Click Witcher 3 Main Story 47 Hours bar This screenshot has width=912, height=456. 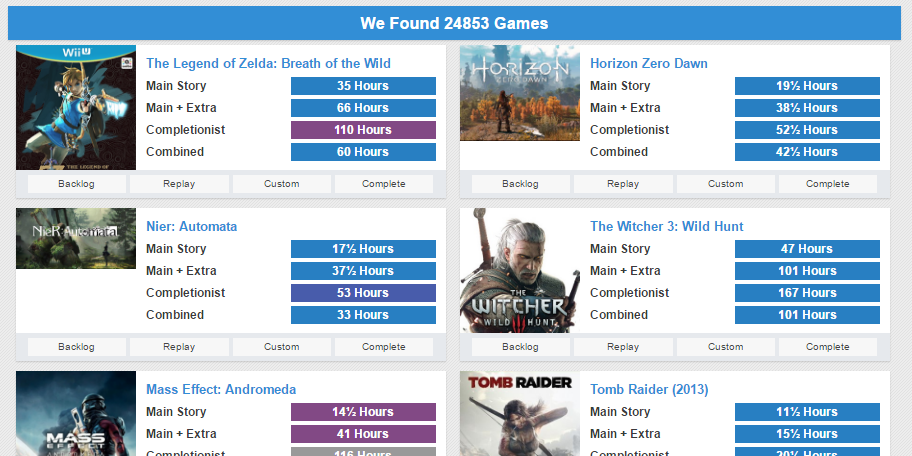click(807, 249)
